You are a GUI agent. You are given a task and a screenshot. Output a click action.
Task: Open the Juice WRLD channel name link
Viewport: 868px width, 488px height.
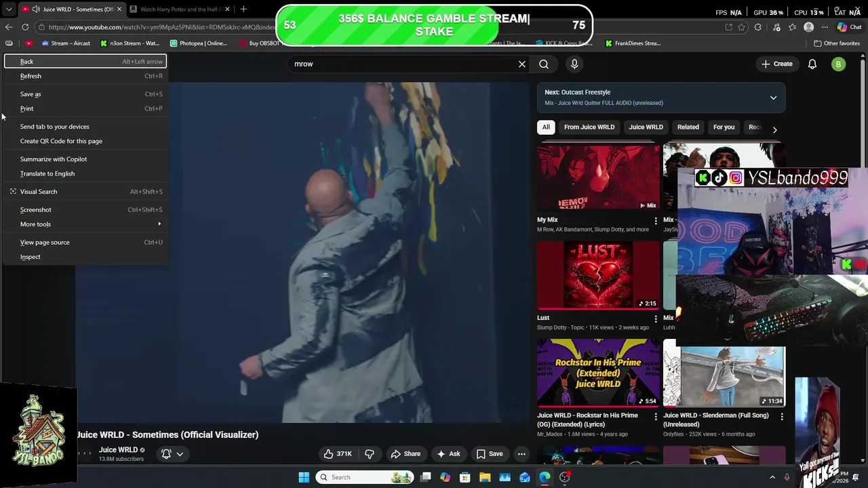118,450
